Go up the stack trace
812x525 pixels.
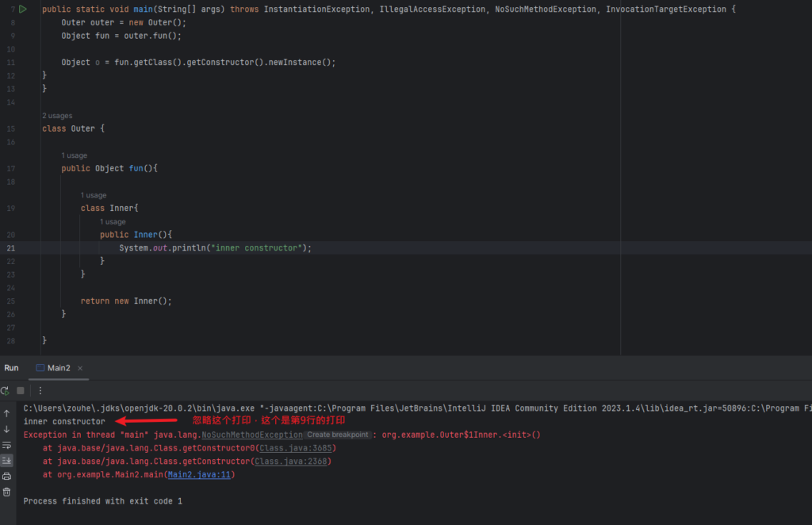[6, 413]
